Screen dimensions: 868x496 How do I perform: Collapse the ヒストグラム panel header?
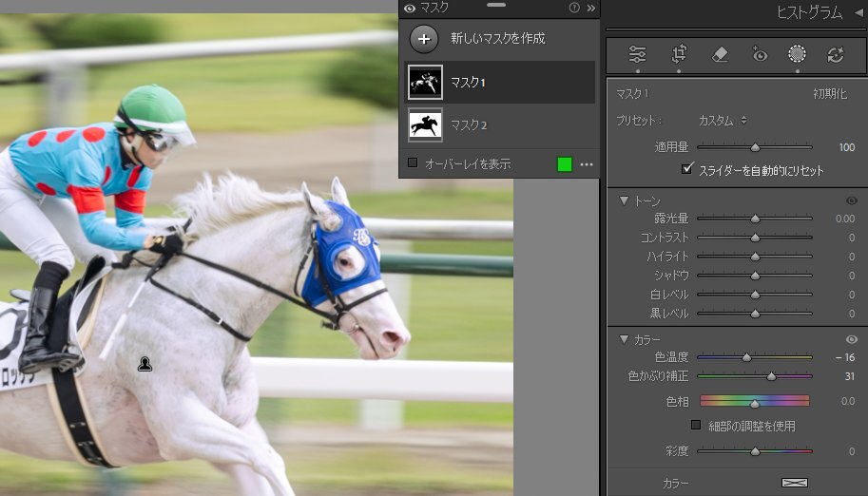[858, 11]
